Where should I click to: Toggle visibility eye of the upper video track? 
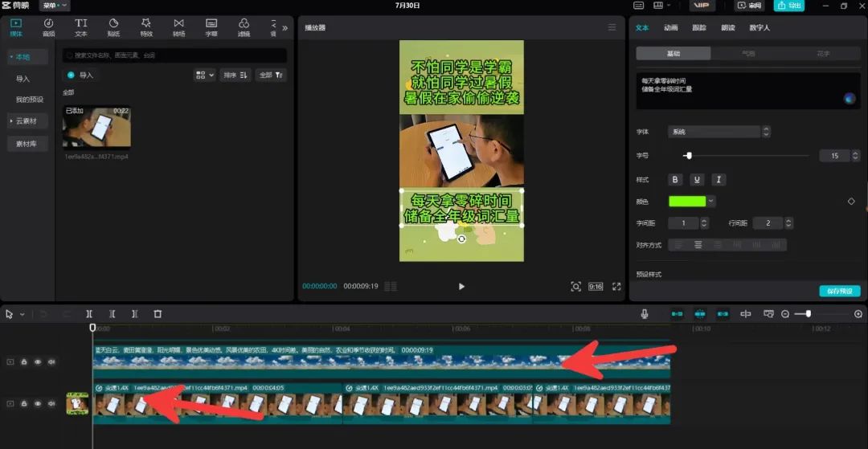pyautogui.click(x=38, y=362)
